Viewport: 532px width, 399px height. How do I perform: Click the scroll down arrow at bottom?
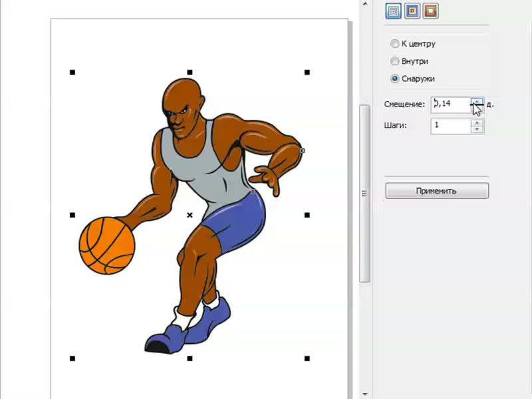click(x=364, y=394)
